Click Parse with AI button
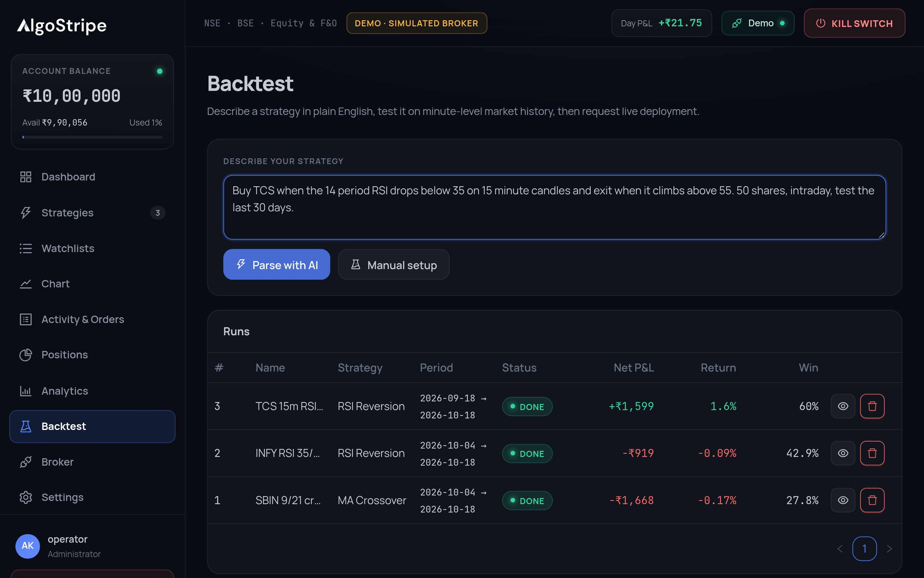Viewport: 924px width, 578px height. click(277, 265)
